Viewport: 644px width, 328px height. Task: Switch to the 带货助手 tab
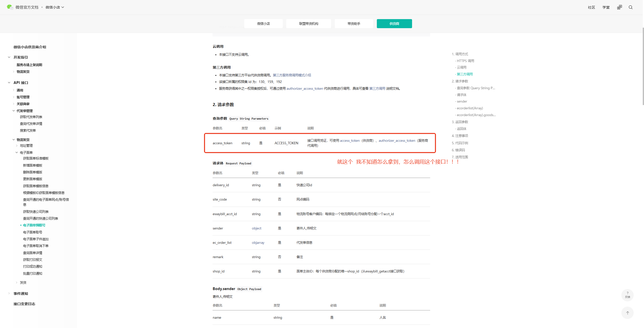coord(354,24)
